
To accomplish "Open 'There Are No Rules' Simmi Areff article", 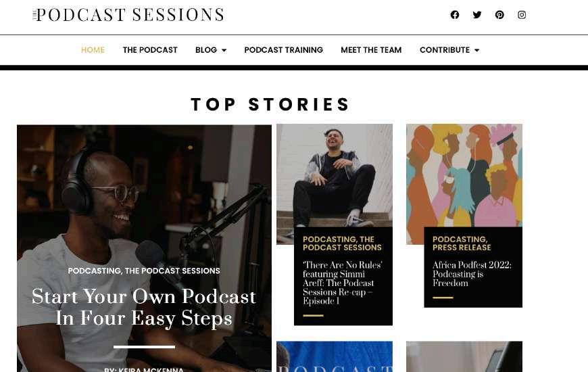I will tap(343, 283).
